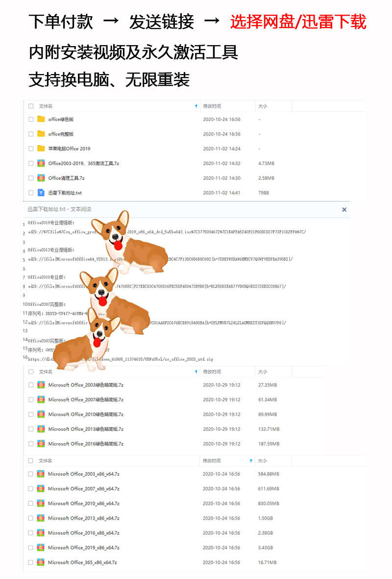Tick the checkbox for Office_2007绿色精简版.7z
This screenshot has height=579, width=392.
click(31, 400)
